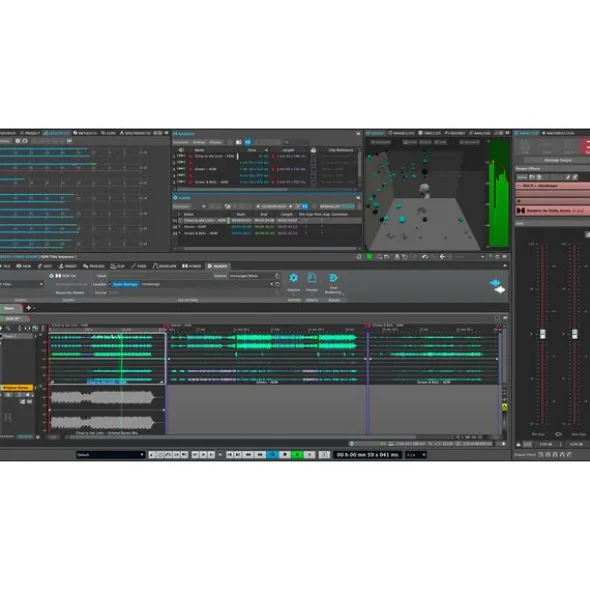Toggle lock checkbox for Green & Bells marker
Image resolution: width=590 pixels, height=591 pixels.
point(313,182)
